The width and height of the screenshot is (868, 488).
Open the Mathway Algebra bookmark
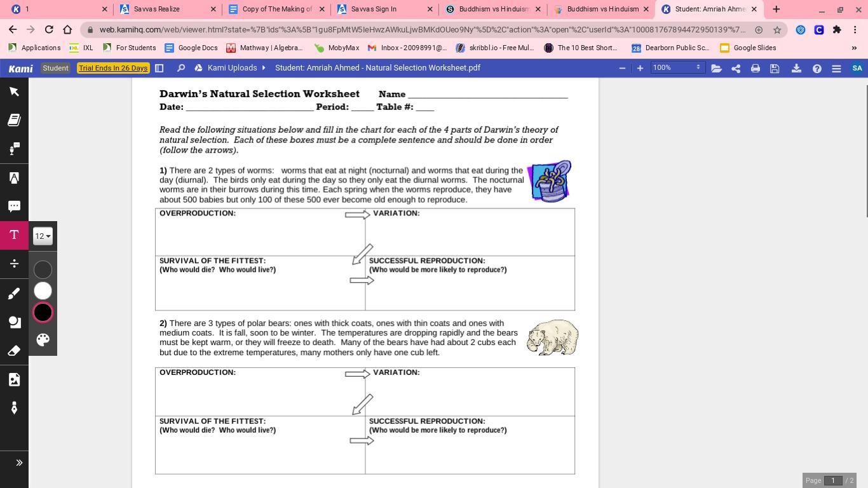(x=265, y=48)
